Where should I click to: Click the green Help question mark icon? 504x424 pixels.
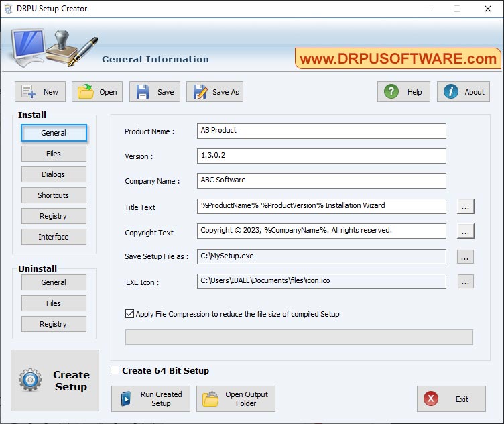[x=391, y=92]
